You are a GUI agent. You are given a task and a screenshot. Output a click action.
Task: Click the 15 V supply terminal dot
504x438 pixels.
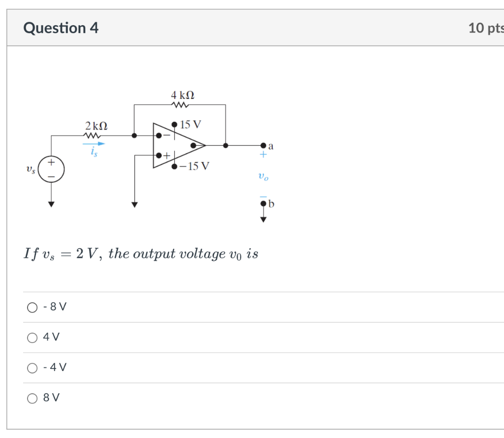pos(175,125)
